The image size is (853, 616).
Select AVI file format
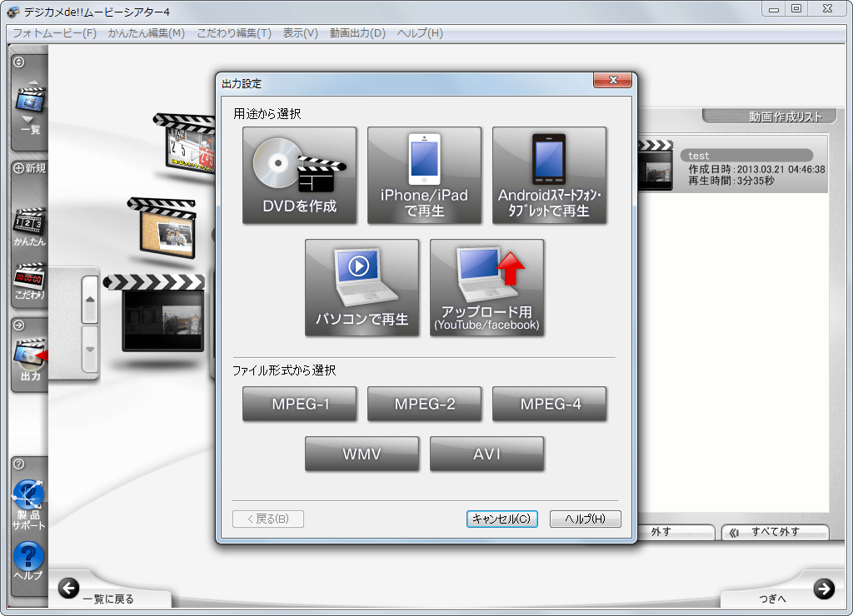pos(486,454)
